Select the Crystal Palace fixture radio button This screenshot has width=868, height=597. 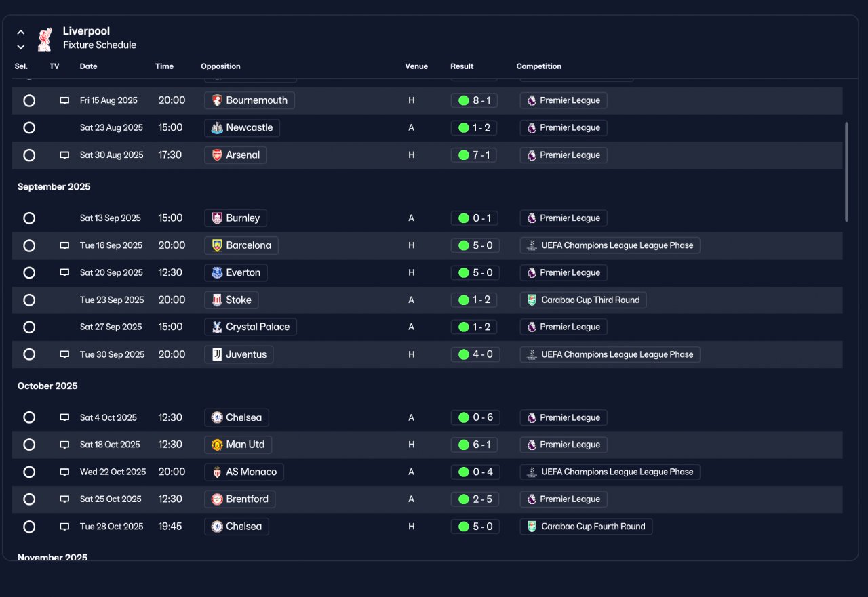(29, 327)
